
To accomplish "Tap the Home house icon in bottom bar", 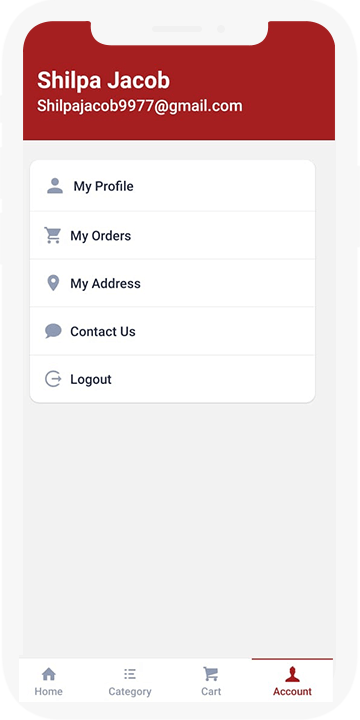I will pyautogui.click(x=49, y=674).
